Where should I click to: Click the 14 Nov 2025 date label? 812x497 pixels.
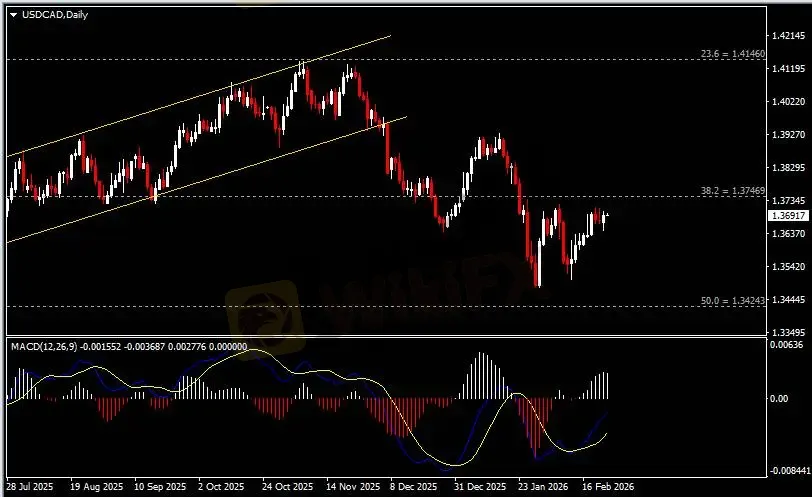[x=353, y=487]
